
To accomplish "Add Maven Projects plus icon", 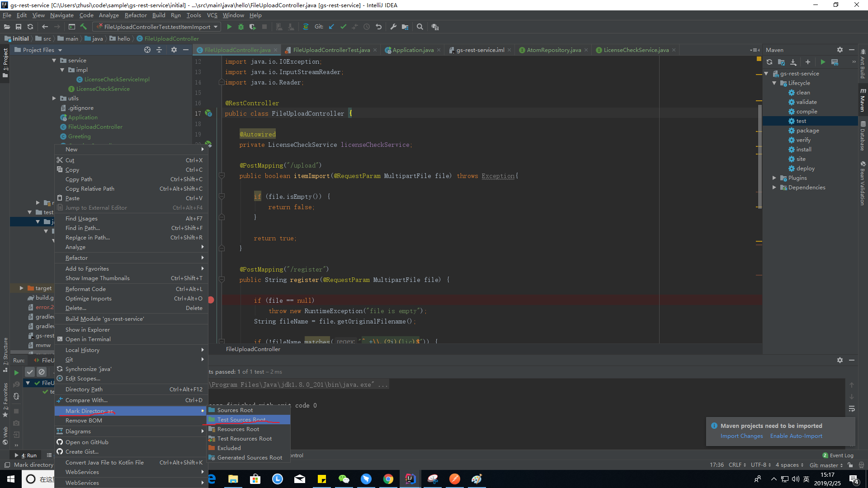I will (808, 62).
